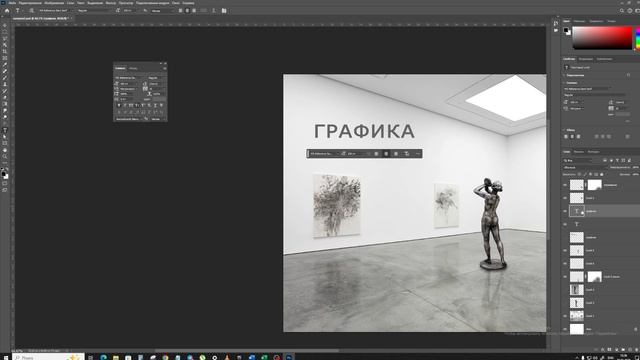The height and width of the screenshot is (360, 640).
Task: Select the Rectangle shape tool
Action: (x=5, y=143)
